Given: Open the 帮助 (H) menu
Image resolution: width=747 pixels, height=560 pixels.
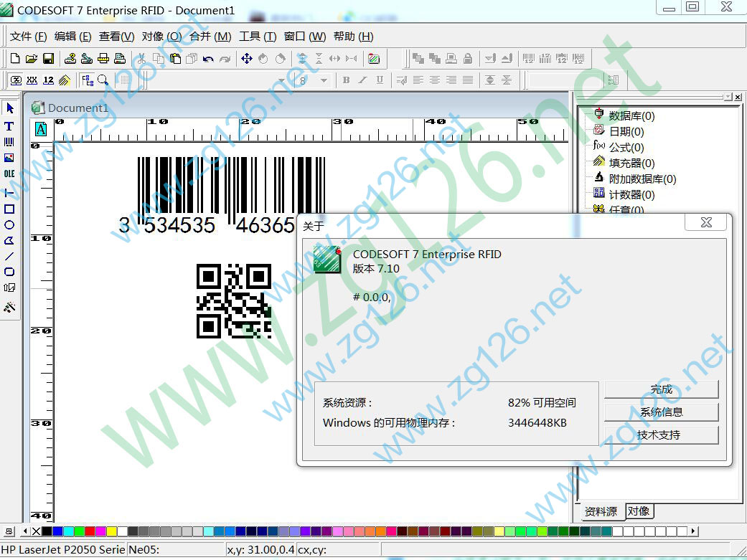Looking at the screenshot, I should pos(353,37).
